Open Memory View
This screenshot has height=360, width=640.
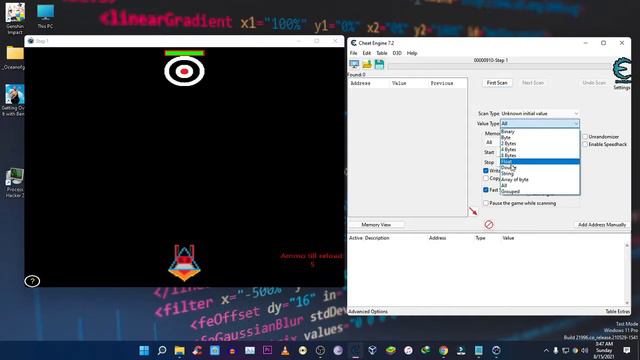[376, 224]
